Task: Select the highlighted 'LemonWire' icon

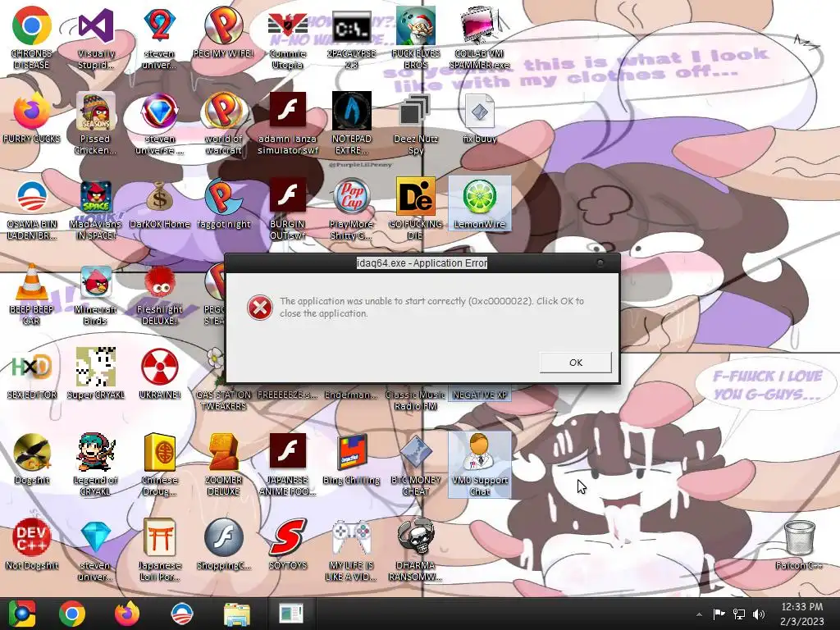Action: (x=479, y=203)
